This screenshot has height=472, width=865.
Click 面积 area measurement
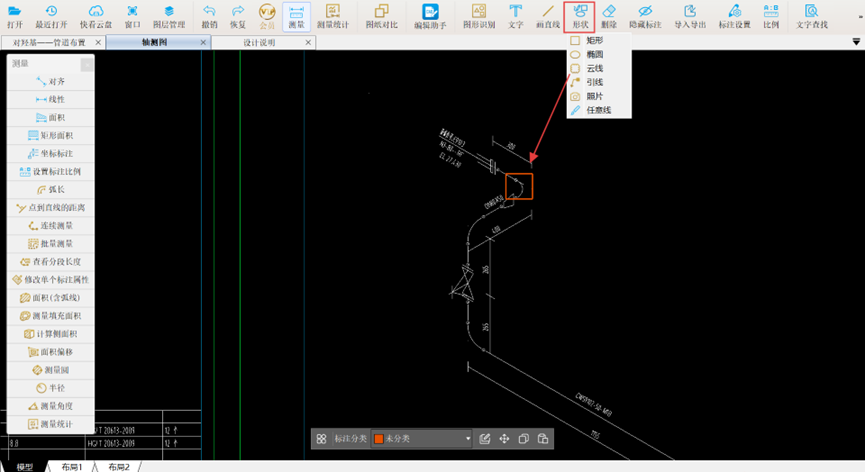pyautogui.click(x=51, y=117)
